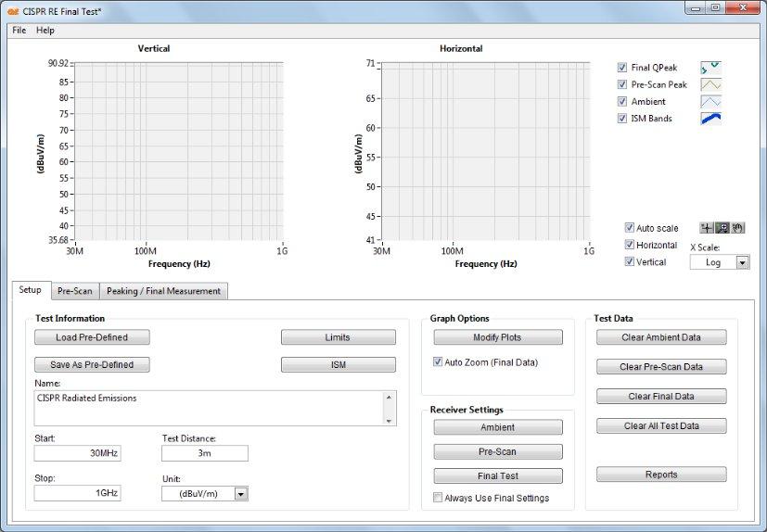Disable the Auto scale checkbox
This screenshot has height=532, width=767.
coord(630,228)
